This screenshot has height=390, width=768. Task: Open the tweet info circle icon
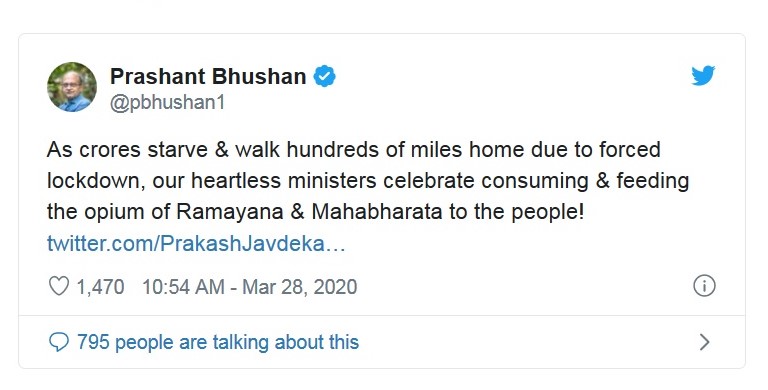(x=704, y=286)
